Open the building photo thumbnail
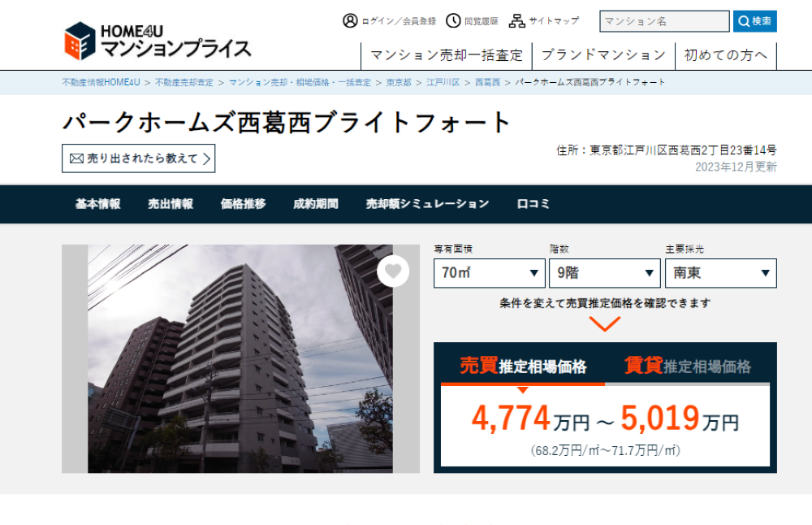 (240, 358)
